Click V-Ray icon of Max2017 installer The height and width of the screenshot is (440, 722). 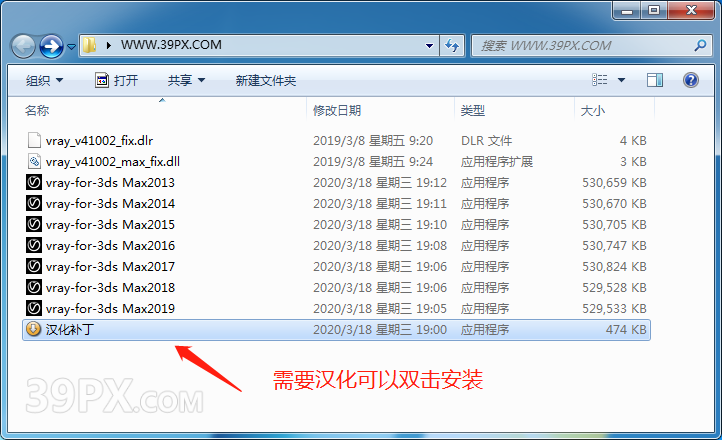(34, 266)
